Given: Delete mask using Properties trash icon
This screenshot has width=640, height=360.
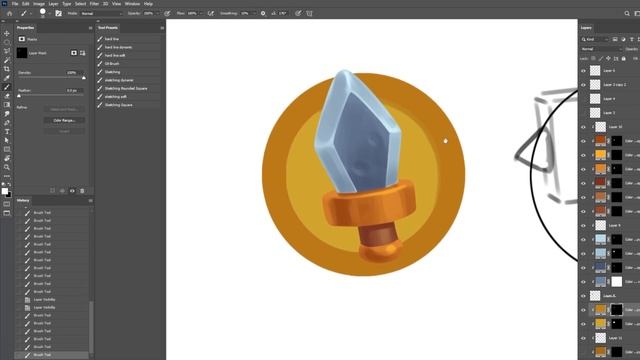Looking at the screenshot, I should click(82, 191).
